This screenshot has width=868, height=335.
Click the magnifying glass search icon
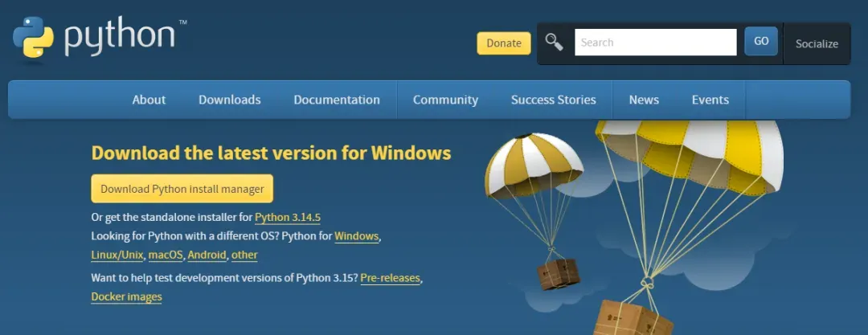554,42
